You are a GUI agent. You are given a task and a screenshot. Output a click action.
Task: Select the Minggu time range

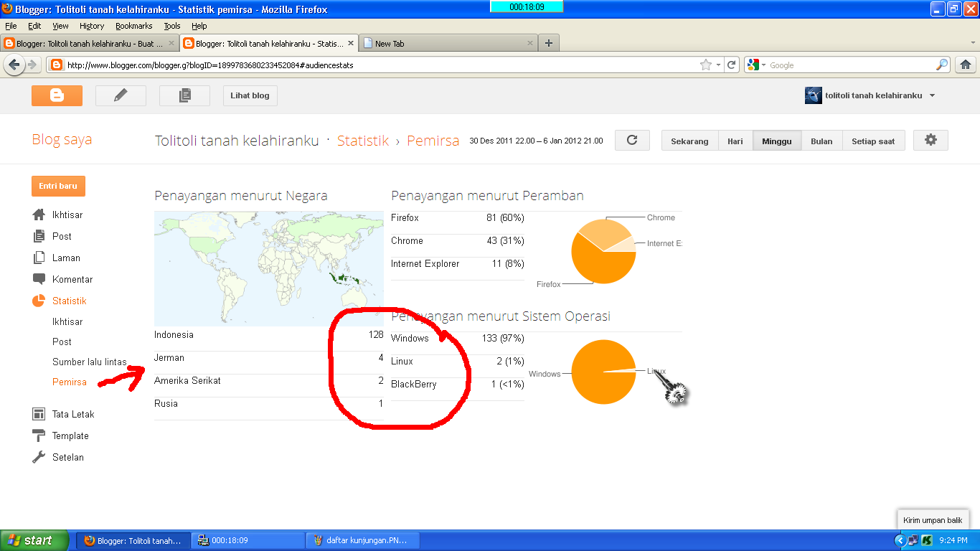click(x=777, y=141)
